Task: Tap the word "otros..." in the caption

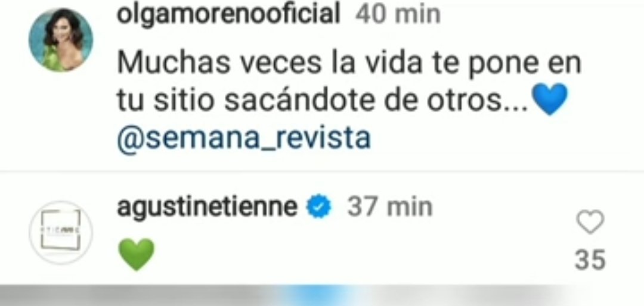Action: point(478,100)
